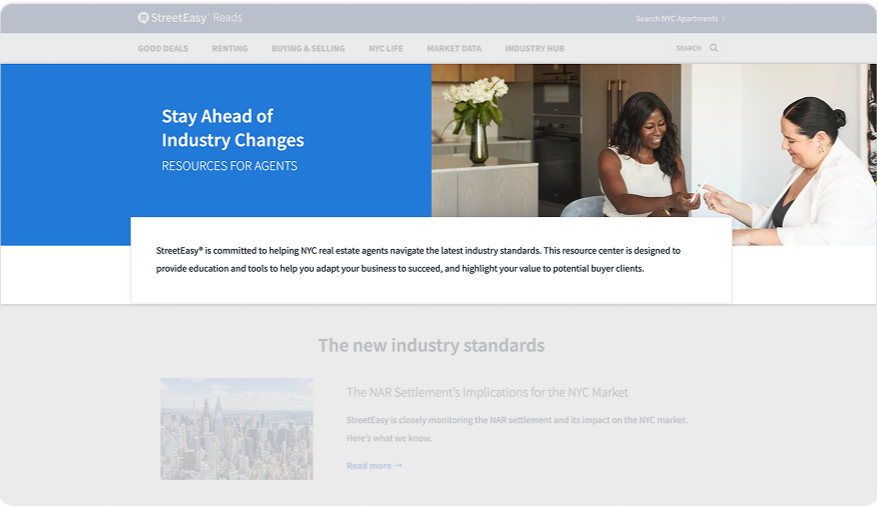Screen dimensions: 877x508
Task: Click the Resources for Agents subtitle
Action: 229,166
